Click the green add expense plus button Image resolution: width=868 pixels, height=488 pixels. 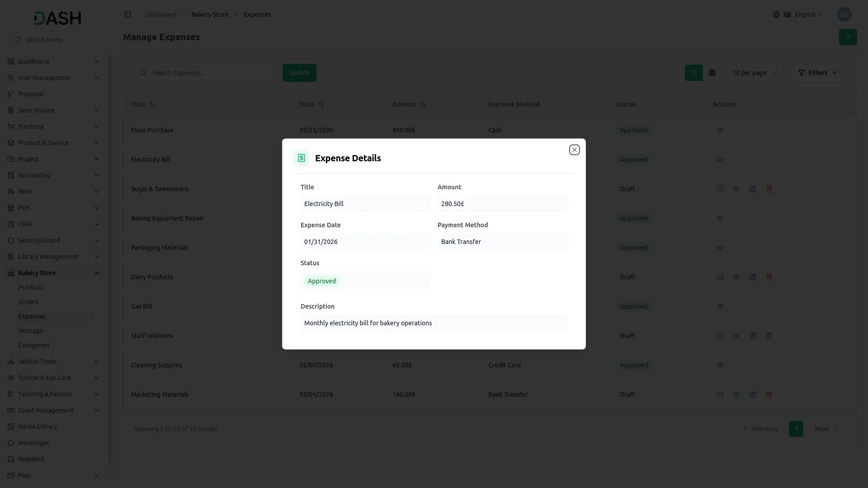coord(848,37)
